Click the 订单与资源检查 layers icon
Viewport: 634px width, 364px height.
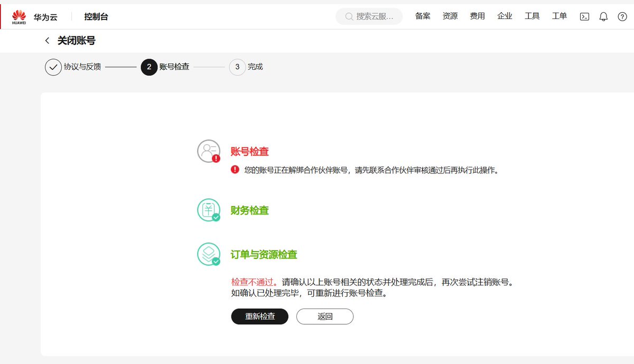click(209, 254)
